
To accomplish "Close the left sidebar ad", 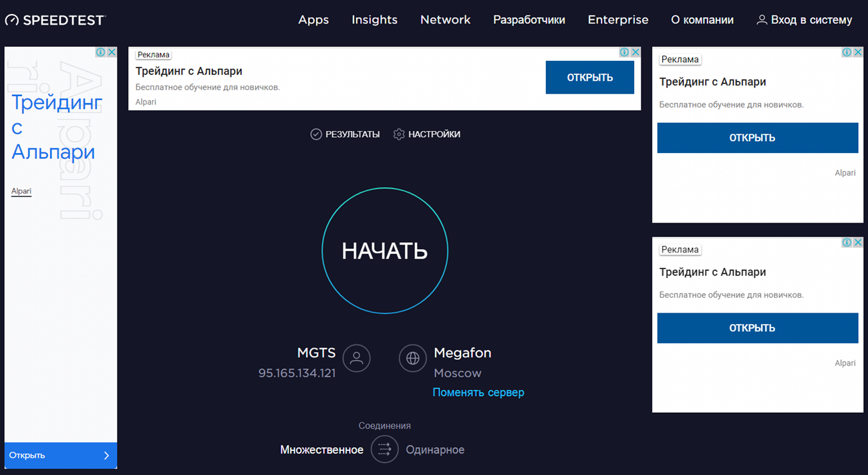I will (112, 52).
